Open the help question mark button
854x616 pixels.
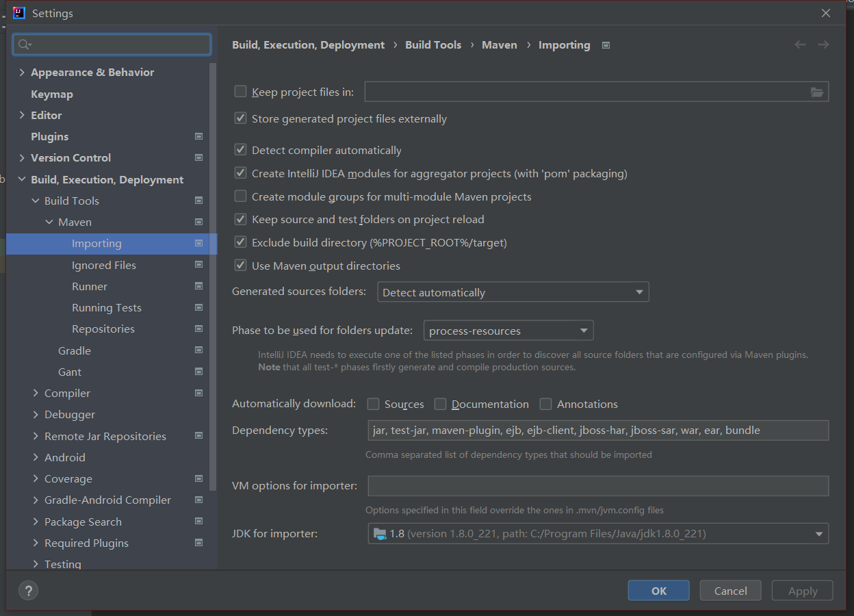(28, 590)
